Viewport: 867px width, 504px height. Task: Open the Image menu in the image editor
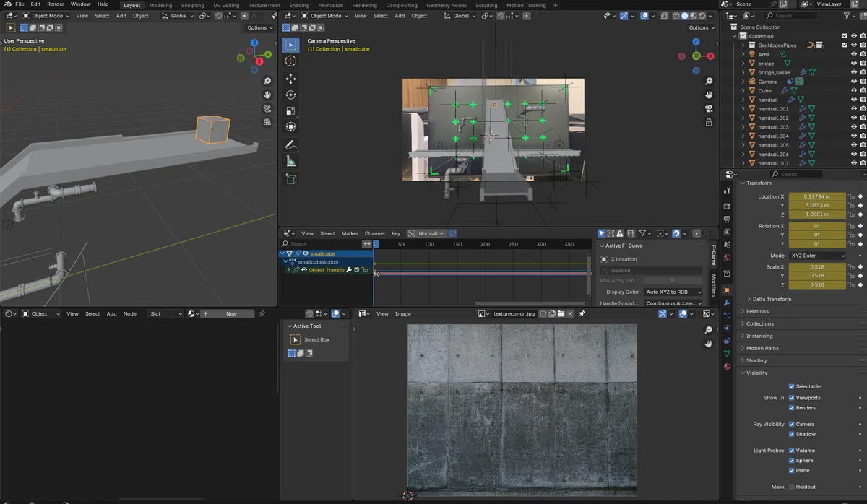point(402,314)
